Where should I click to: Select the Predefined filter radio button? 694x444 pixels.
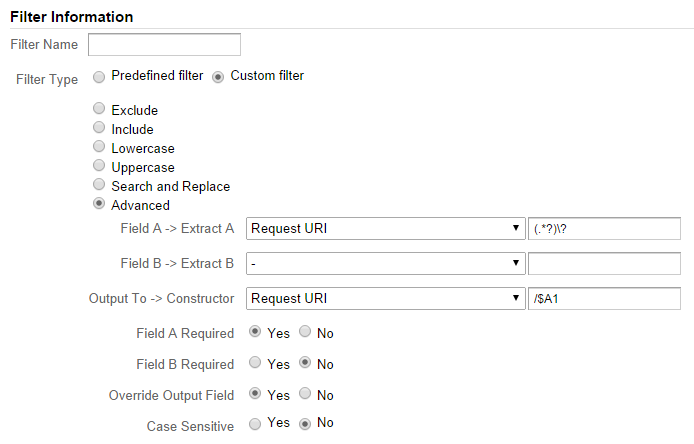pyautogui.click(x=99, y=76)
